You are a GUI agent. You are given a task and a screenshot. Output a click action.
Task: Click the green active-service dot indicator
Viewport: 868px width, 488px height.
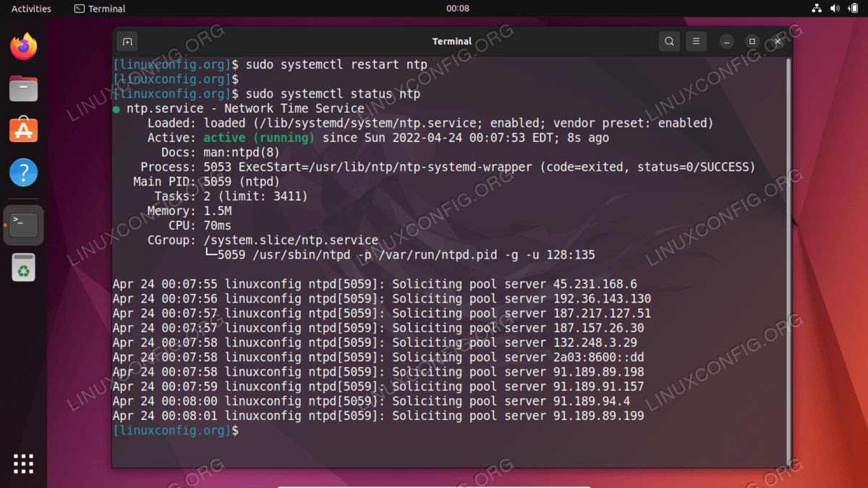pos(116,109)
